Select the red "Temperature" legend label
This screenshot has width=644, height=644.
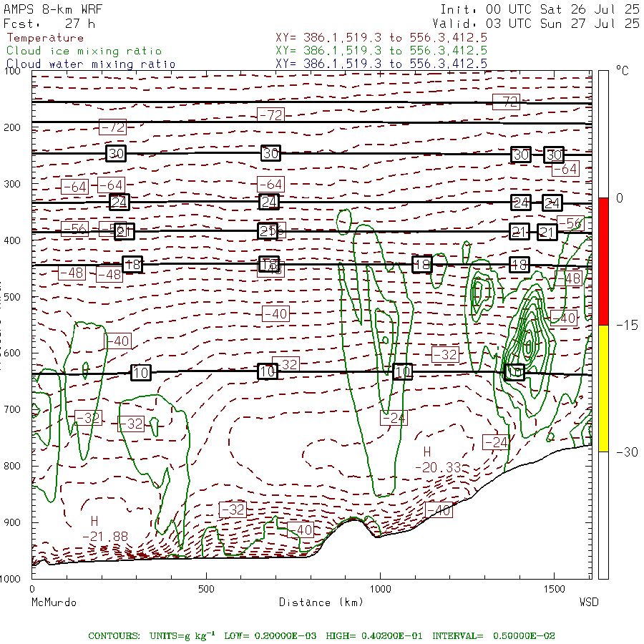tap(45, 38)
